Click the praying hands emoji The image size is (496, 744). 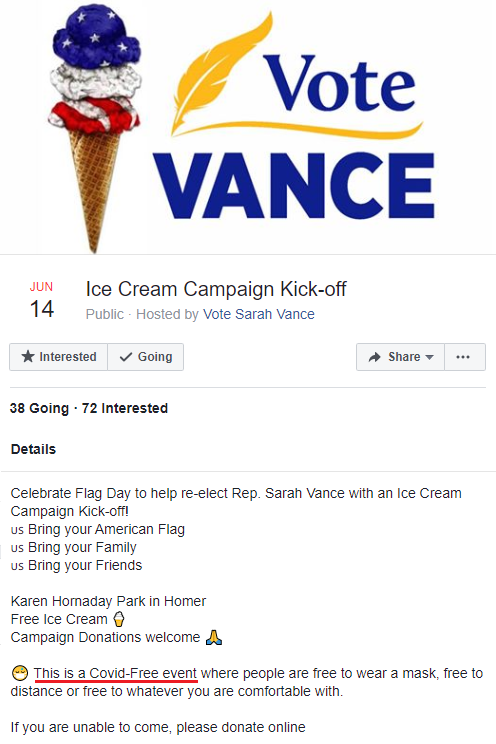tap(214, 637)
